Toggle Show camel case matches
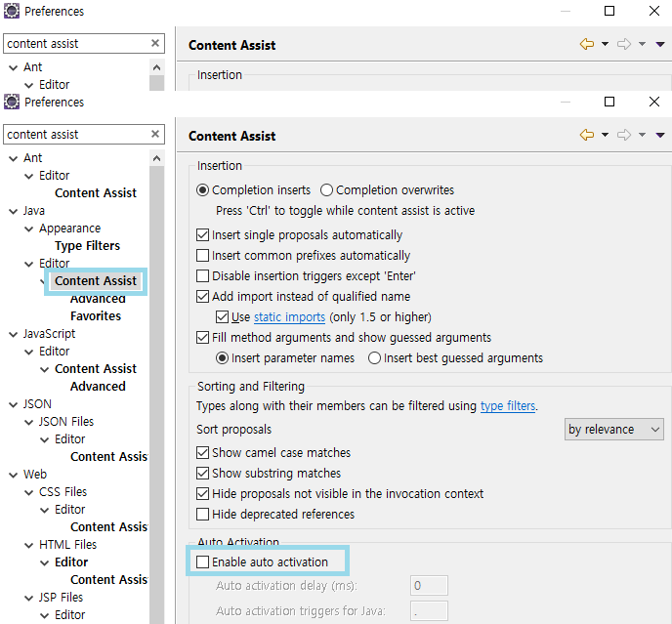Screen dimensions: 672x624 tap(202, 452)
